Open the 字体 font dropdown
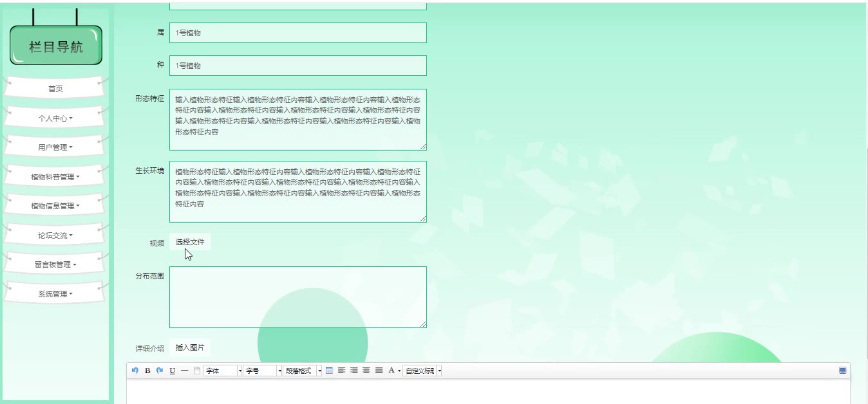This screenshot has width=868, height=404. tap(223, 371)
